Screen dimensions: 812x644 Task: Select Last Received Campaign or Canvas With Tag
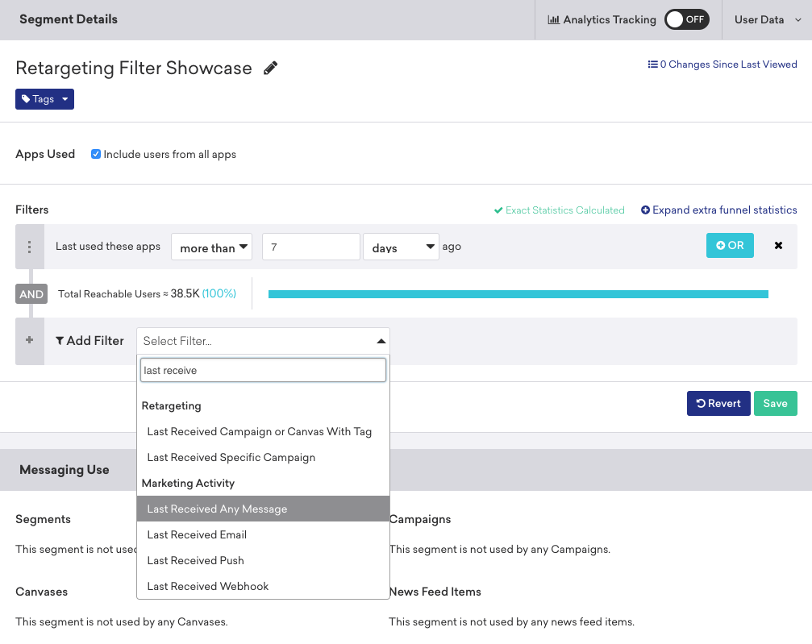pyautogui.click(x=263, y=431)
